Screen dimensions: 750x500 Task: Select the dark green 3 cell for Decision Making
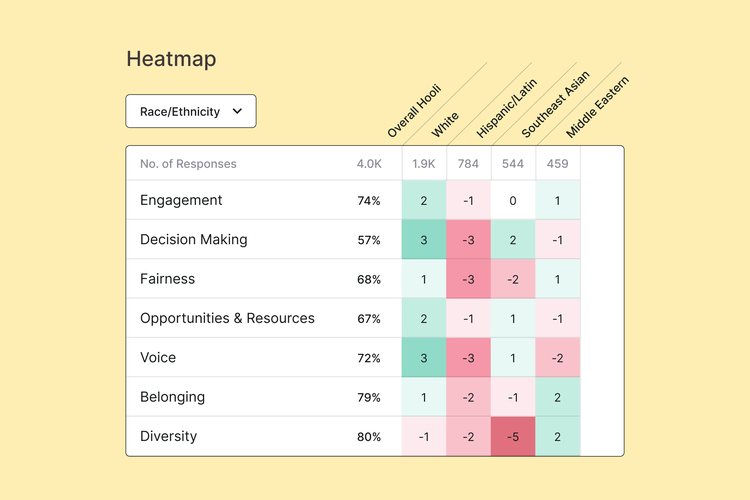[424, 240]
